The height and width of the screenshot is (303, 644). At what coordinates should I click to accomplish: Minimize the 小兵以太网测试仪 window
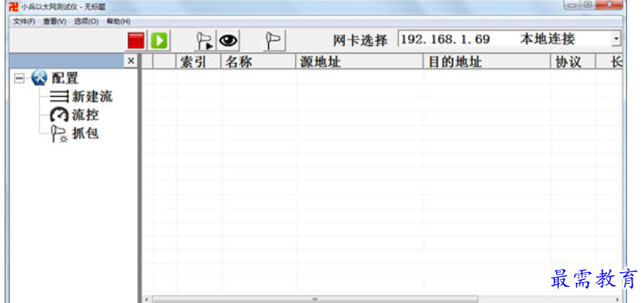pos(572,5)
